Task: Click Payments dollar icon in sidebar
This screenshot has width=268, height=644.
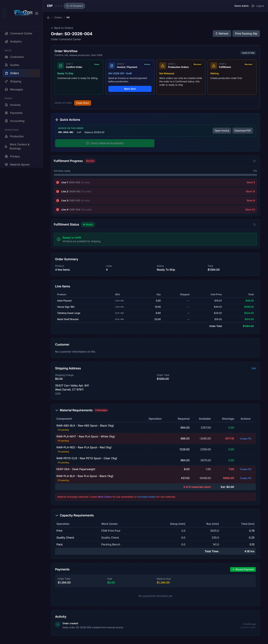Action: 7,113
